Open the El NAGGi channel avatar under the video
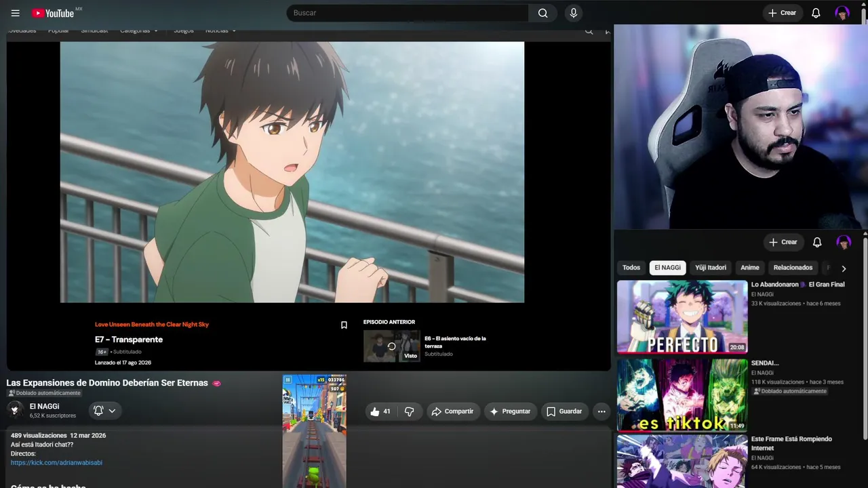This screenshot has width=868, height=488. pos(15,409)
